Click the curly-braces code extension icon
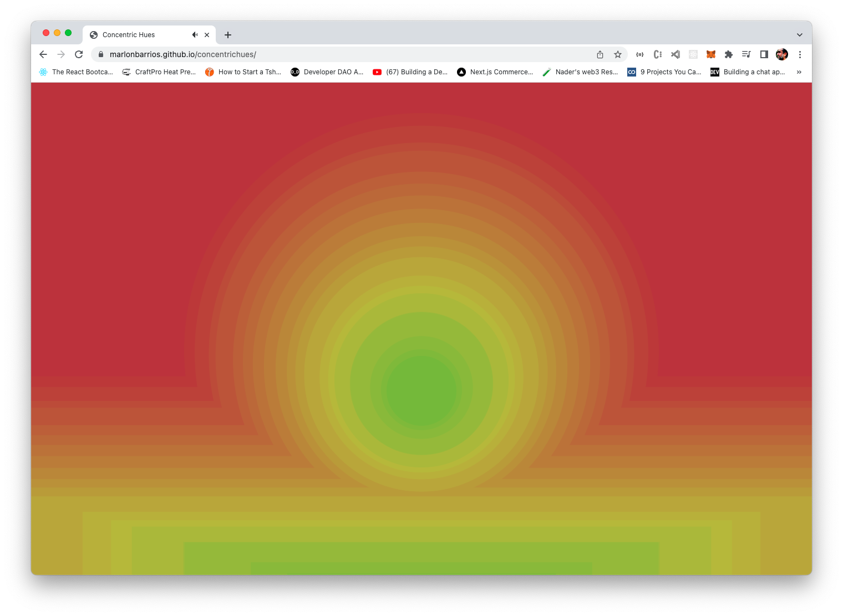Screen dimensions: 843x616 click(639, 54)
